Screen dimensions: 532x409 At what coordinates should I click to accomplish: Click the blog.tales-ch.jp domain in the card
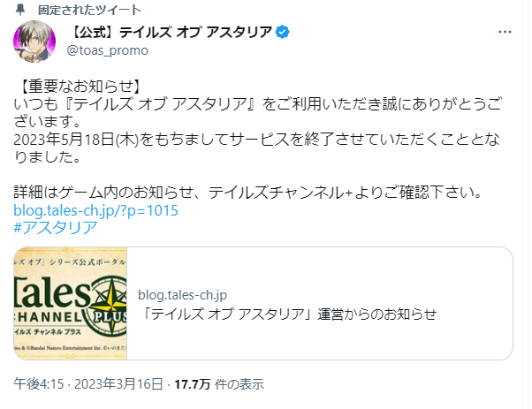click(182, 294)
